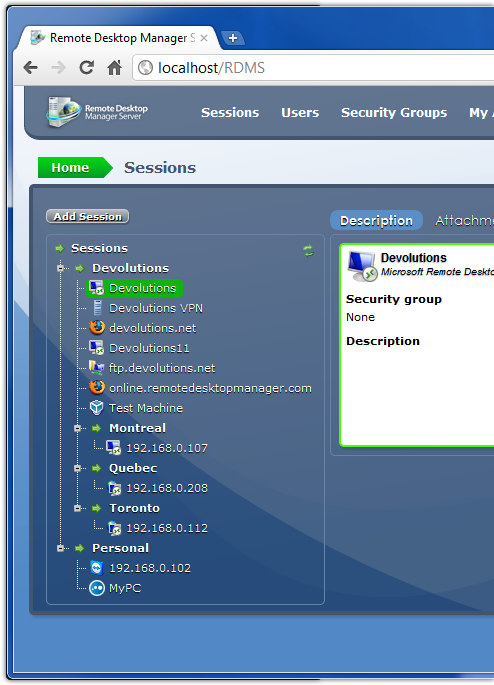Viewport: 494px width, 685px height.
Task: Click the round icon beside MyPC
Action: click(x=97, y=588)
